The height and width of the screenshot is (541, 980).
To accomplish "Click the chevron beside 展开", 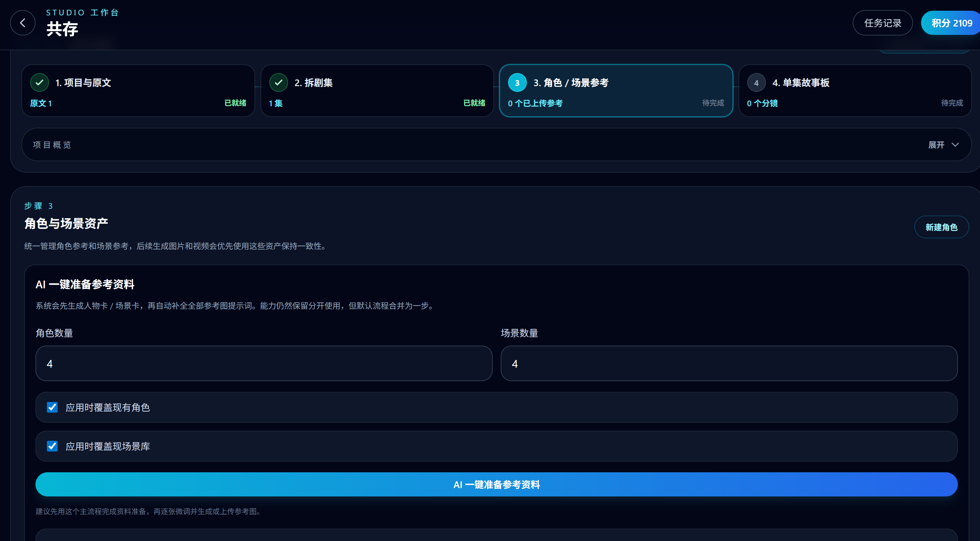I will click(x=955, y=145).
